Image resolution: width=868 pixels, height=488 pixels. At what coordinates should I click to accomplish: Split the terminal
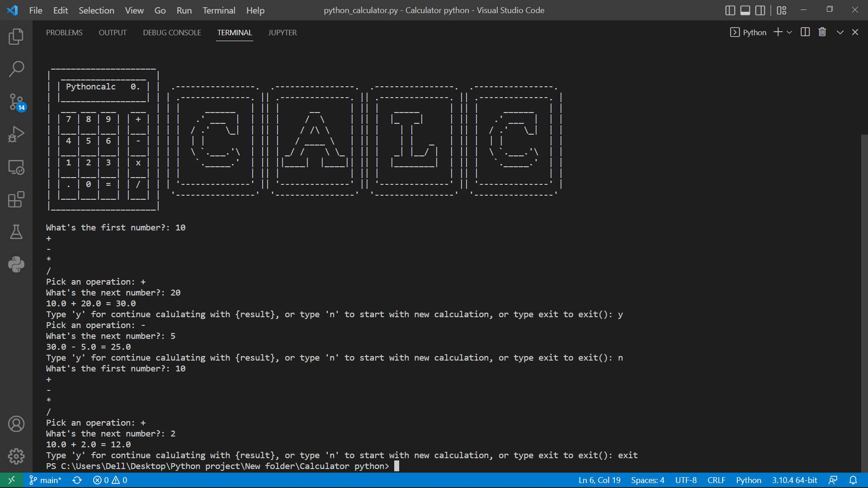click(x=805, y=32)
